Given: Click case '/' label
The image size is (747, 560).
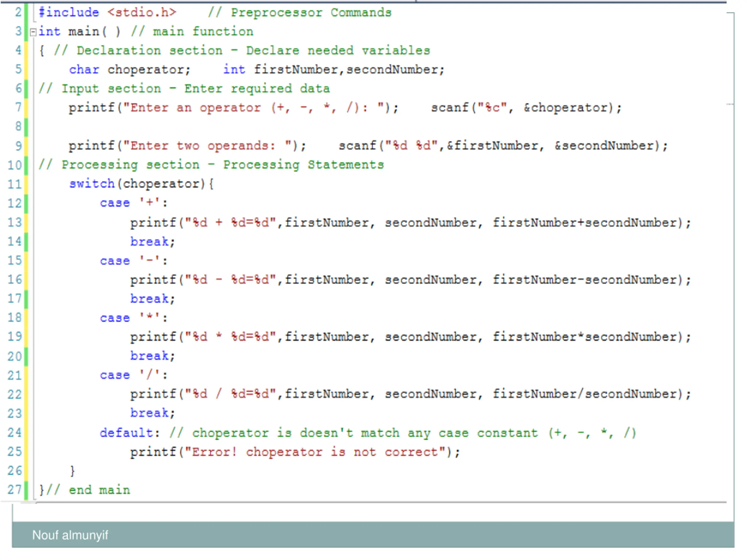Looking at the screenshot, I should [x=134, y=375].
